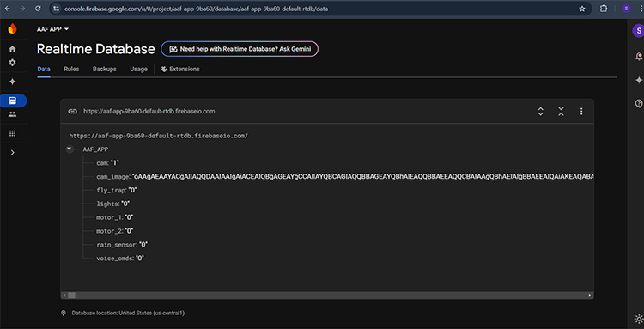Collapse all database nodes
This screenshot has width=644, height=329.
[x=561, y=112]
